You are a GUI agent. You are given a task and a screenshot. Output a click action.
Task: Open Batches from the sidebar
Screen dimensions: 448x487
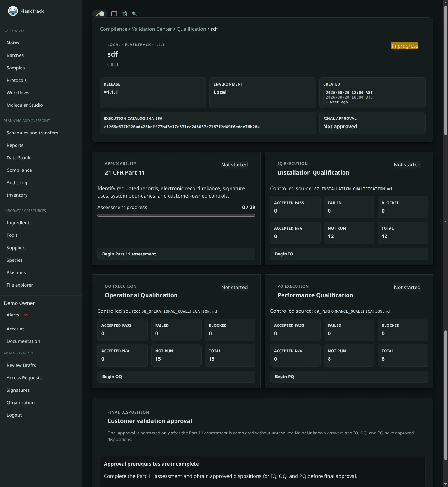(15, 55)
